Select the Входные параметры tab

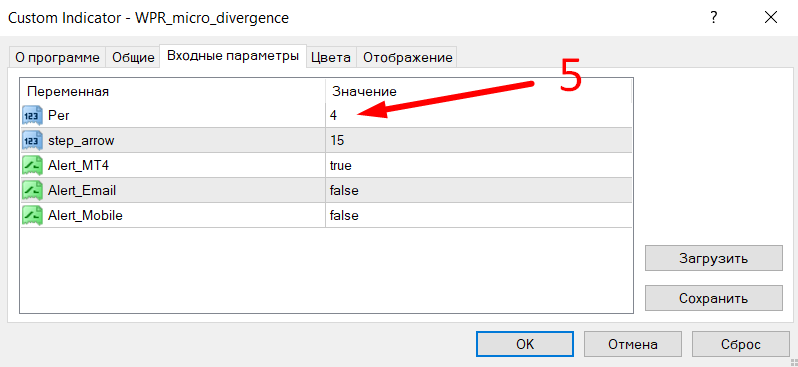click(233, 56)
